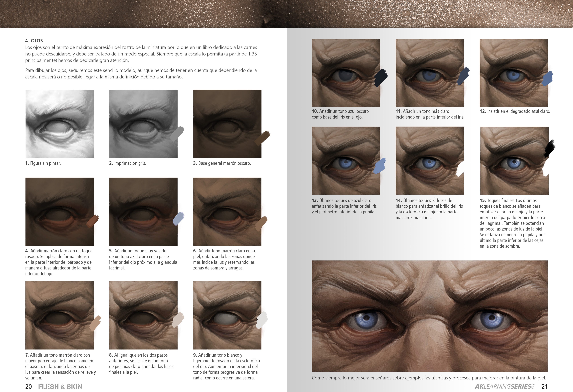Click the 'FLESH & SKIN' footer title

(x=60, y=386)
